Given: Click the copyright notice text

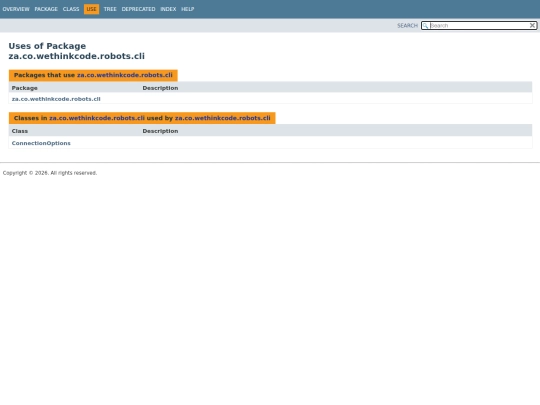Looking at the screenshot, I should [50, 173].
